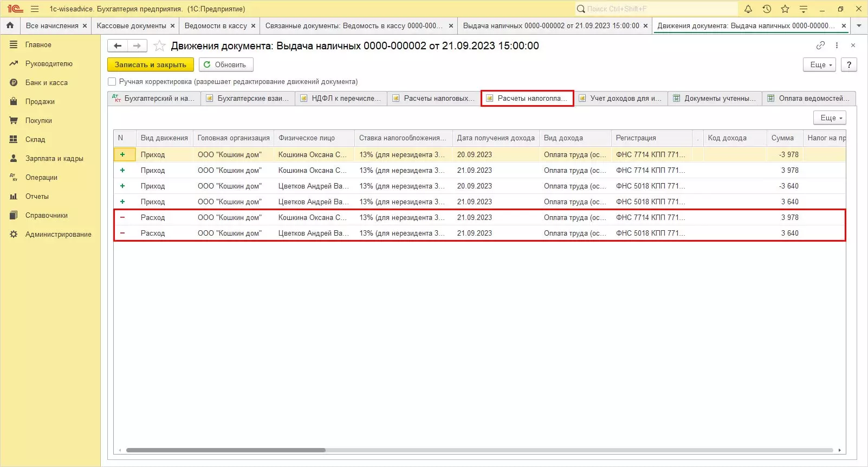Click the favorites star in title bar

pyautogui.click(x=785, y=9)
